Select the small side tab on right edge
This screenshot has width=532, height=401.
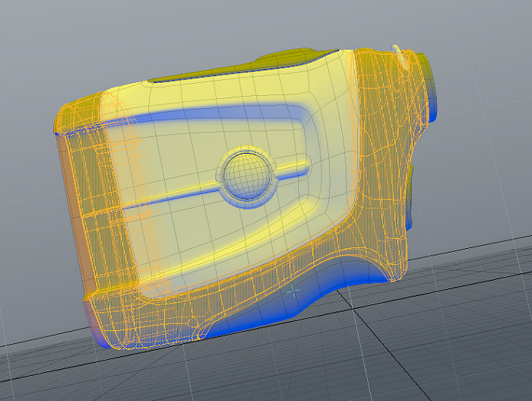411,194
